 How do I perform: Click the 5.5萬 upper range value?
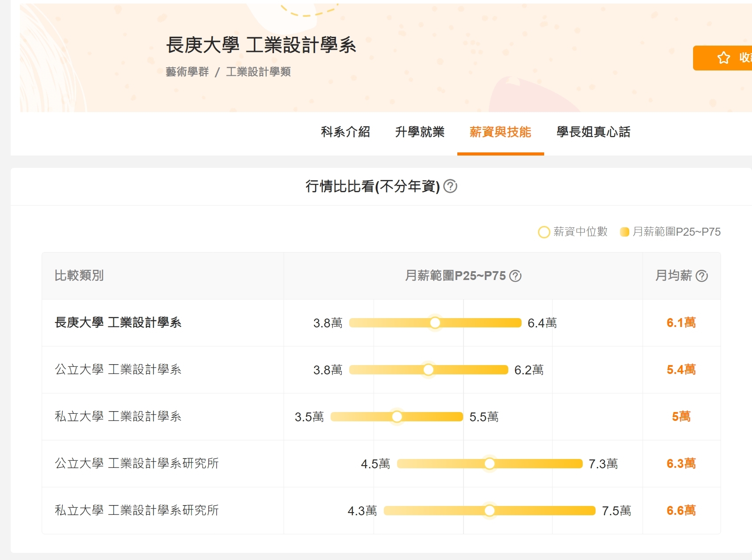click(484, 417)
